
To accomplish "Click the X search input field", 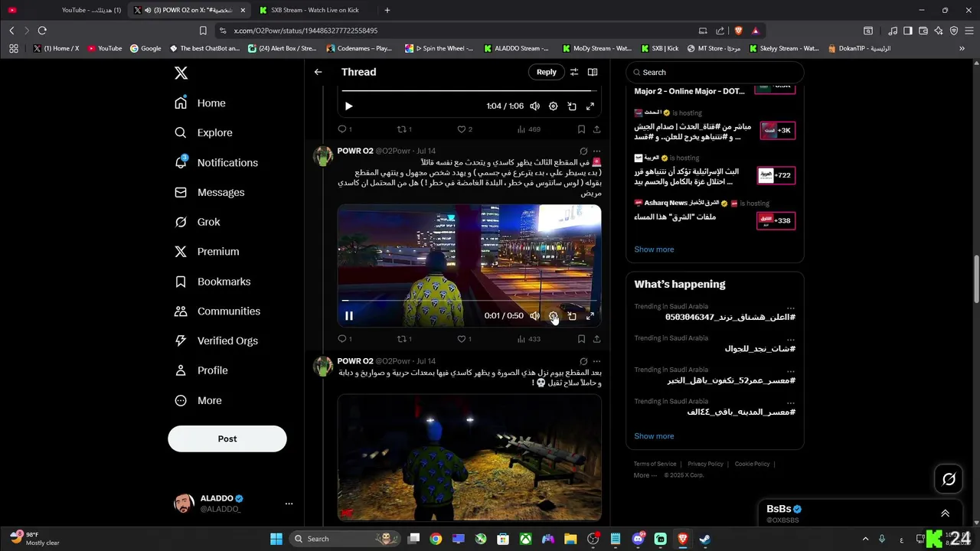I will pyautogui.click(x=715, y=73).
